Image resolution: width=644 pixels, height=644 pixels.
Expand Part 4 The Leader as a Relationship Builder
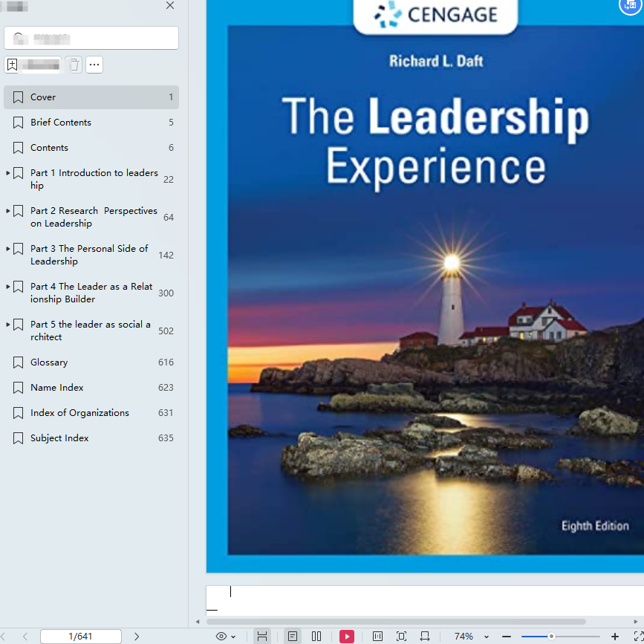[x=8, y=287]
